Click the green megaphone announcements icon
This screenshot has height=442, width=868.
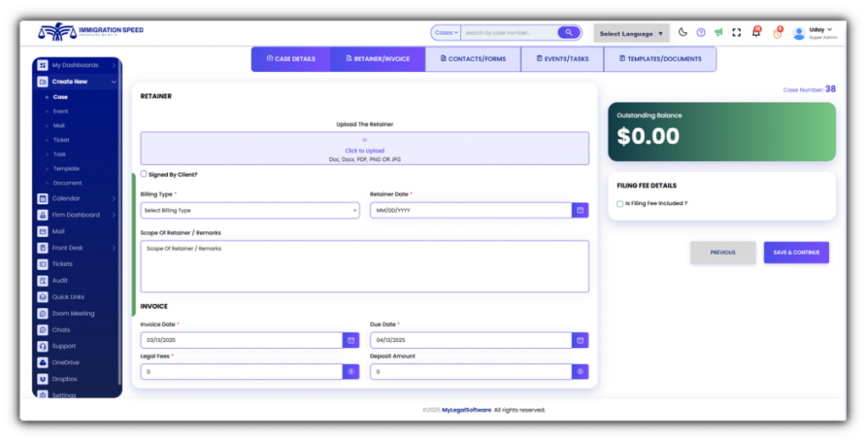tap(719, 33)
